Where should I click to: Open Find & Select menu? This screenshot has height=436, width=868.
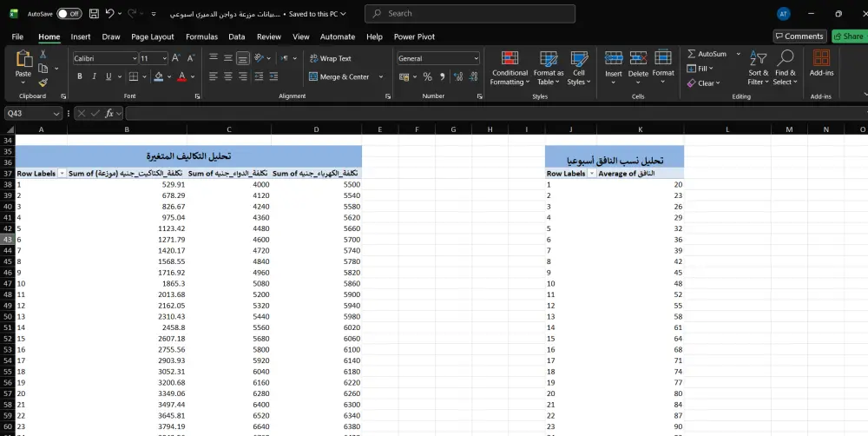pyautogui.click(x=785, y=68)
